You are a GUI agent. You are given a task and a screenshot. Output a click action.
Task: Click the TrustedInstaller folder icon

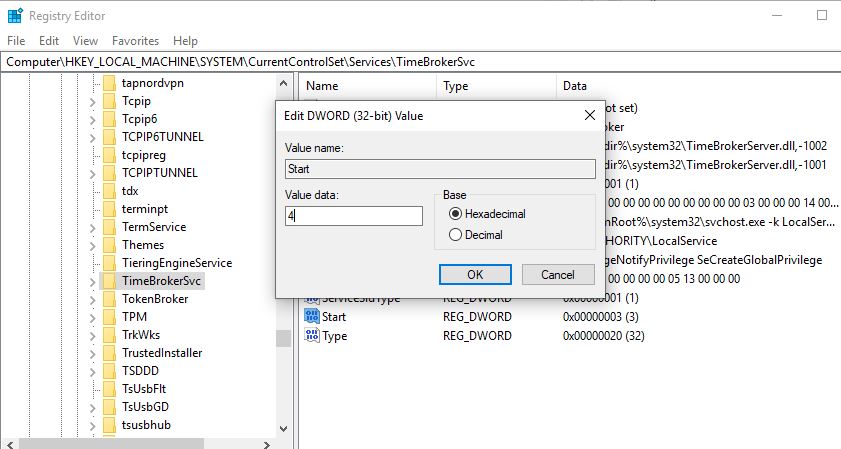click(109, 353)
